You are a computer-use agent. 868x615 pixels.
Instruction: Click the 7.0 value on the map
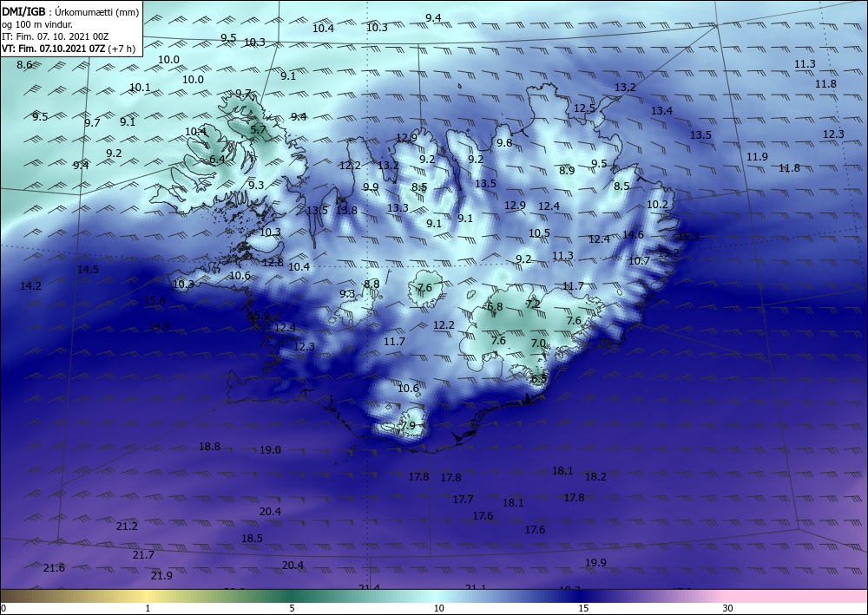tap(538, 343)
